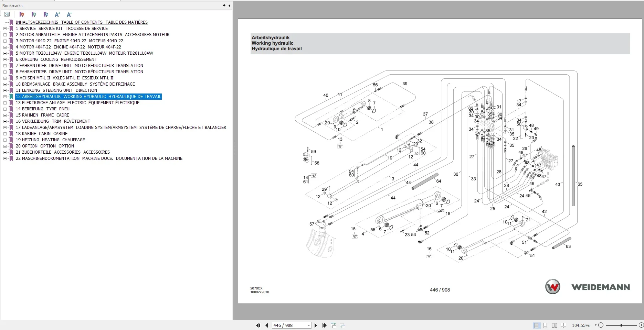This screenshot has height=330, width=644.
Task: Go to the next page
Action: click(316, 325)
